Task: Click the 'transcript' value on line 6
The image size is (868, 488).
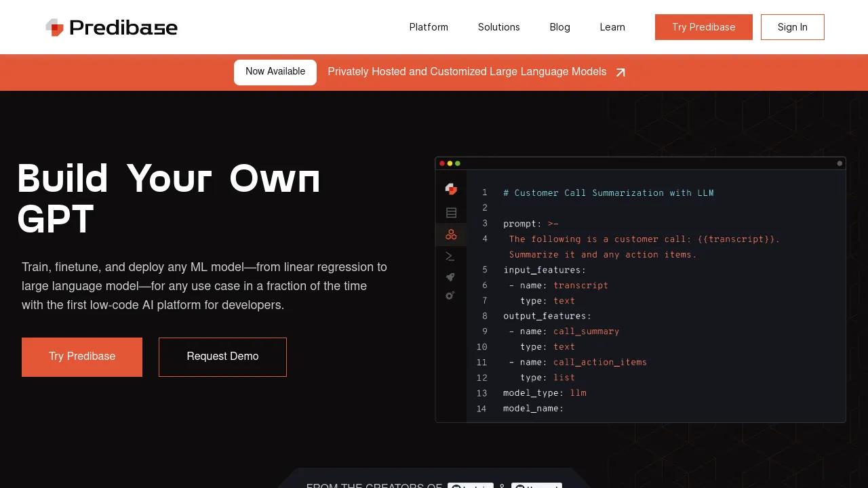Action: [580, 285]
